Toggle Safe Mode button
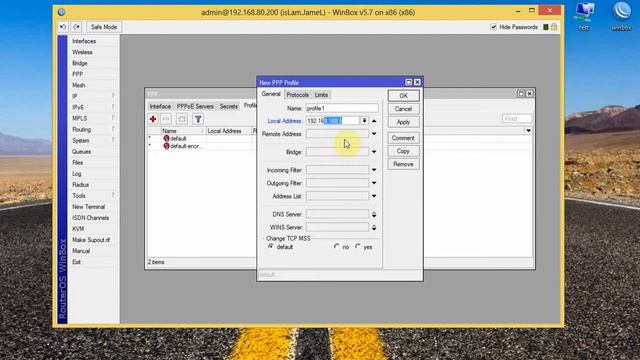Screen dimensions: 640x360 104,27
